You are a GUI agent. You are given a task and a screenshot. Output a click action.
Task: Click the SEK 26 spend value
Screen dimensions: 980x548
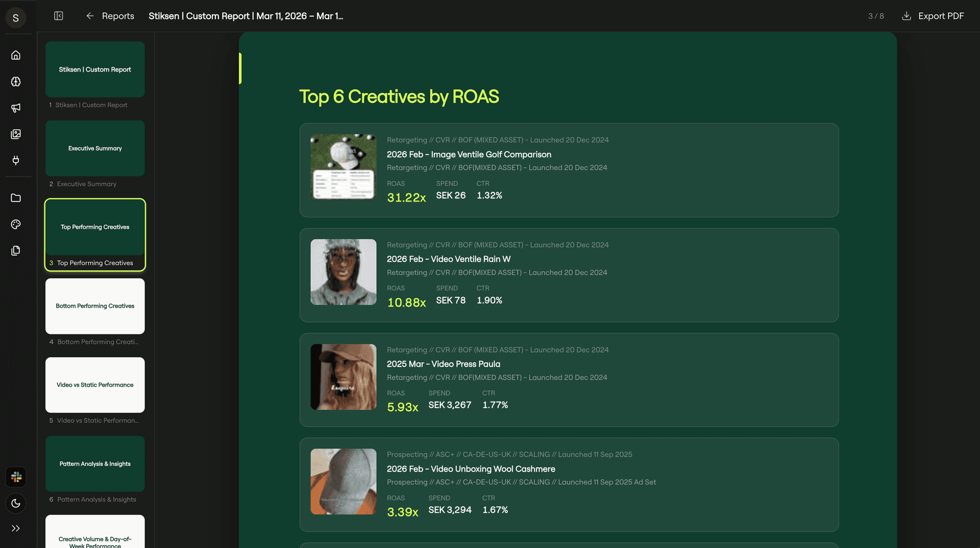tap(451, 195)
